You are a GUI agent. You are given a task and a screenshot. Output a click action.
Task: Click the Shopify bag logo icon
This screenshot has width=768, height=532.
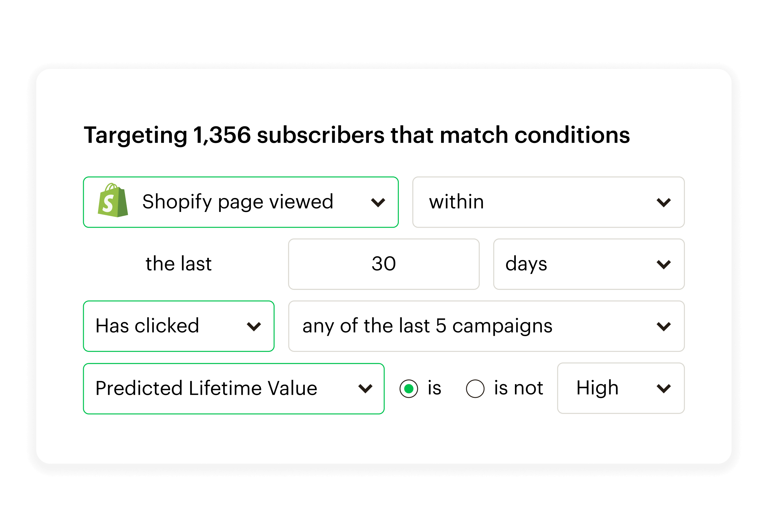point(113,201)
